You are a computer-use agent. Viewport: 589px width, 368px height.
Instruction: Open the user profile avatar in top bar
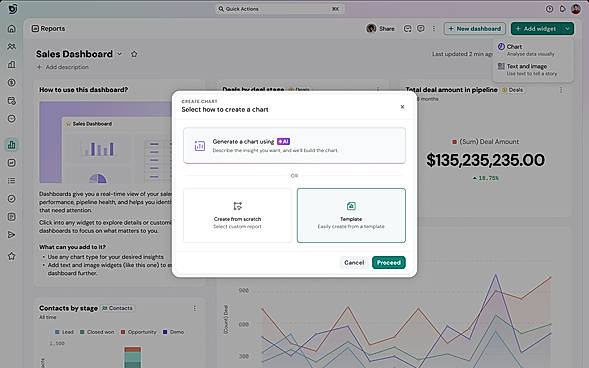click(576, 9)
